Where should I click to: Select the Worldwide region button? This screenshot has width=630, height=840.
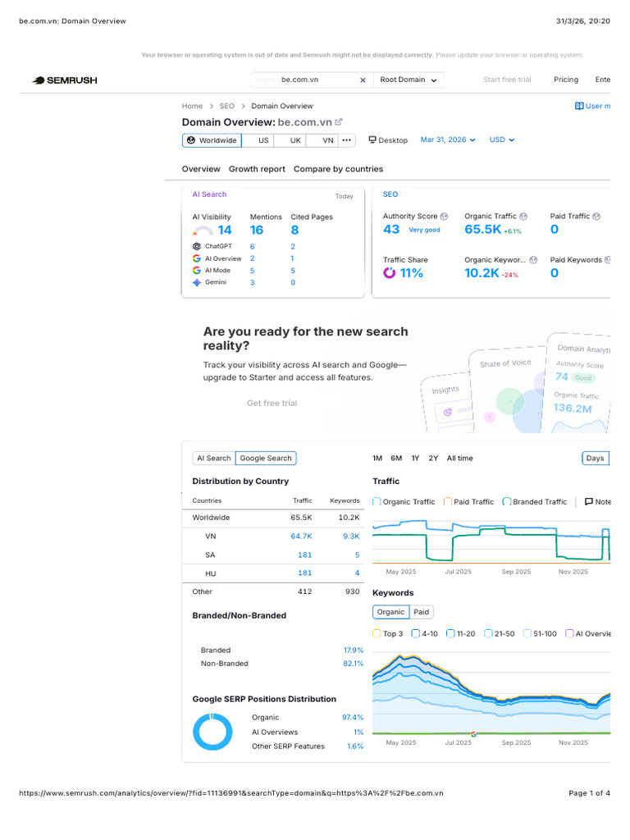click(x=212, y=140)
